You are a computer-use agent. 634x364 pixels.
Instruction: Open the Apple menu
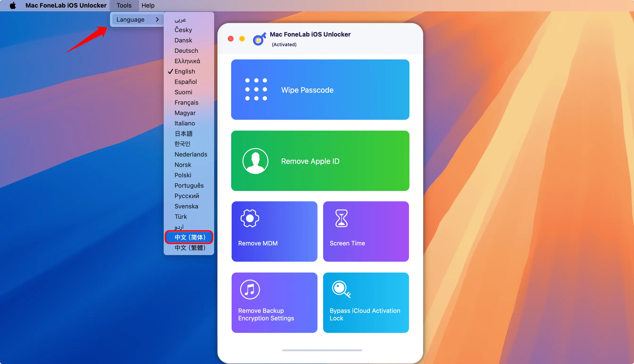coord(13,5)
